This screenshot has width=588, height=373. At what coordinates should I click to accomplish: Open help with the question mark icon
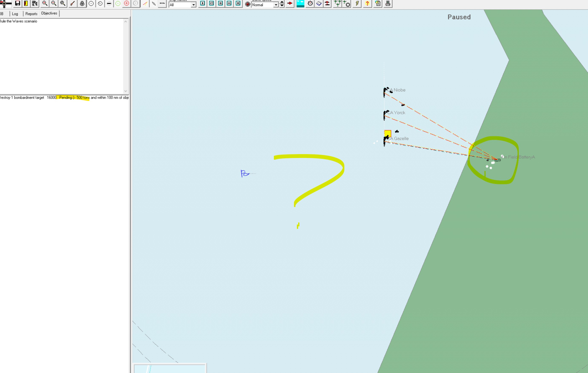click(x=367, y=3)
